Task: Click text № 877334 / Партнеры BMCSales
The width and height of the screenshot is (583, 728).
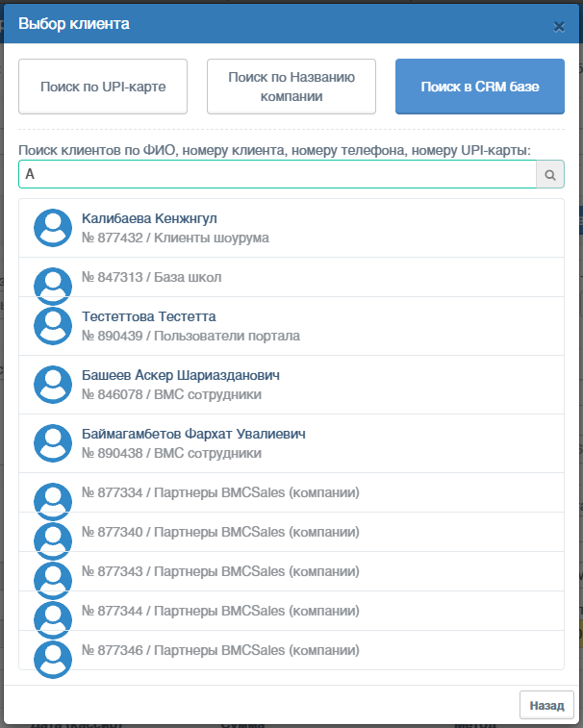Action: (x=220, y=492)
